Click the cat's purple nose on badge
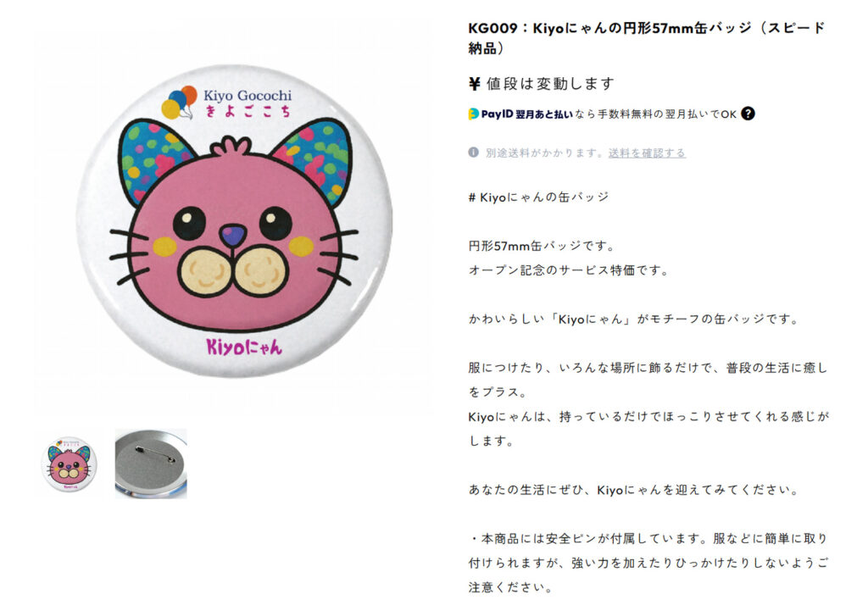The width and height of the screenshot is (868, 600). click(x=232, y=236)
